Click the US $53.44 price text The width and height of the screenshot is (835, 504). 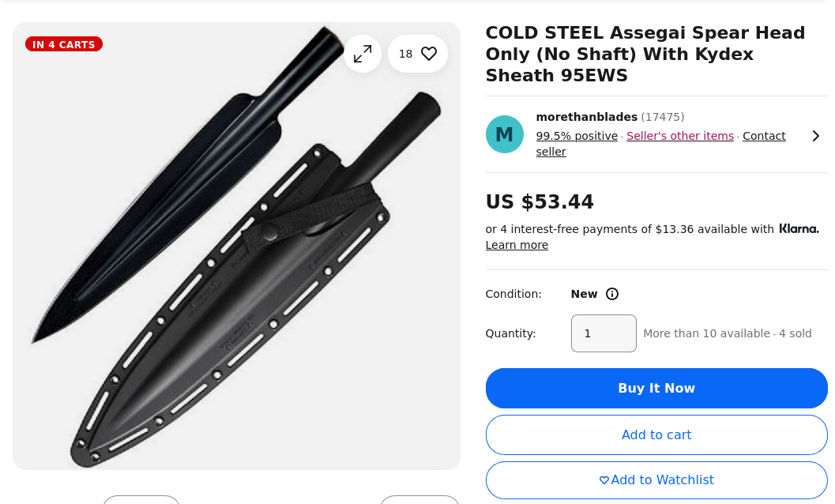540,202
